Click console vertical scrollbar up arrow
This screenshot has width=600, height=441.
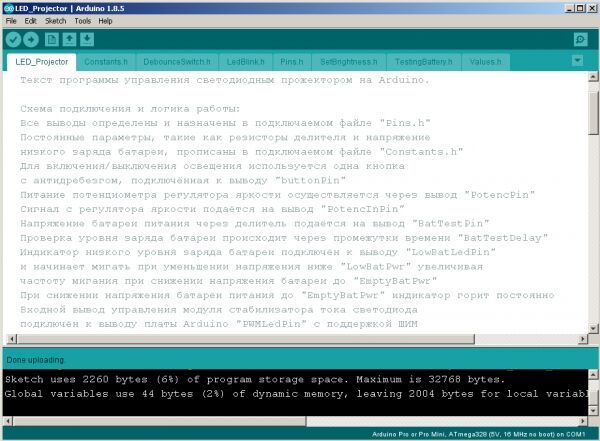click(593, 374)
